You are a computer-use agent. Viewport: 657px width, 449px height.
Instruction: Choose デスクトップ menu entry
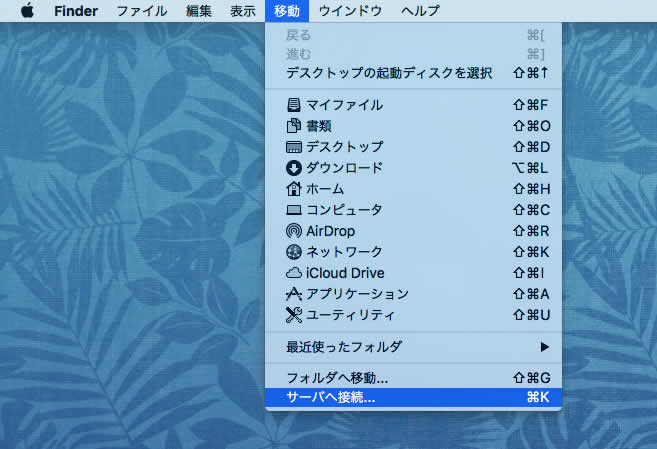(414, 147)
